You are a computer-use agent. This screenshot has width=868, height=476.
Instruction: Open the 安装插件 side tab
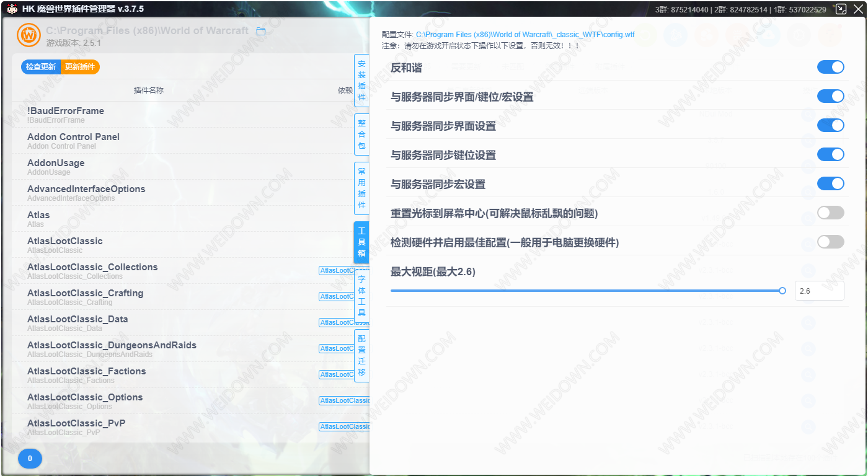pos(361,81)
